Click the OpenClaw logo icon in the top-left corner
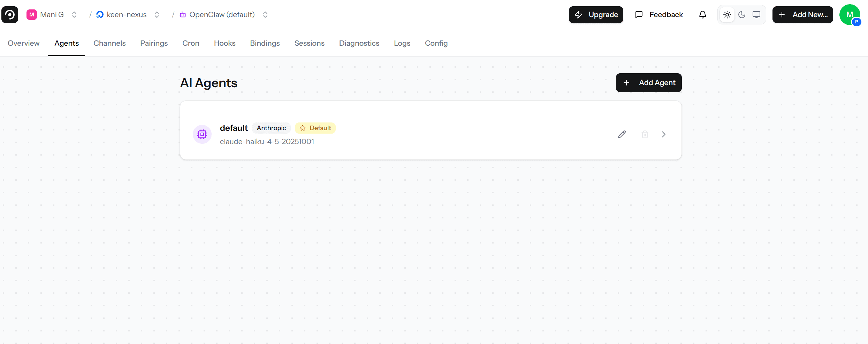Viewport: 868px width, 344px height. (x=9, y=14)
